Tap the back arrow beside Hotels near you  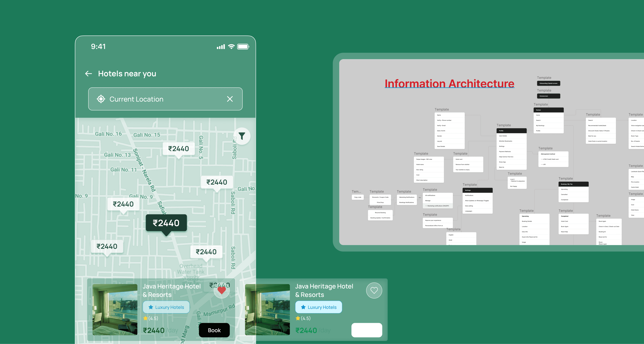coord(89,74)
